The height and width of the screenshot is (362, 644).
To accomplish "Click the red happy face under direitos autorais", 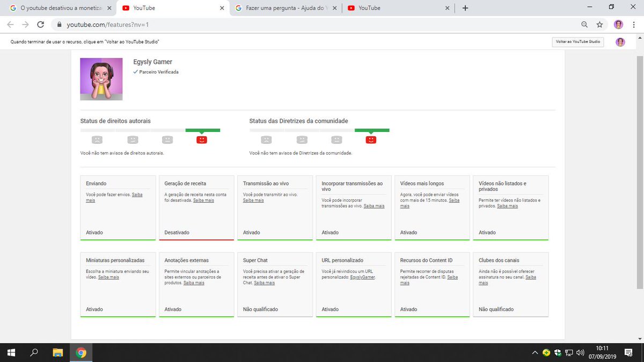I will [202, 139].
